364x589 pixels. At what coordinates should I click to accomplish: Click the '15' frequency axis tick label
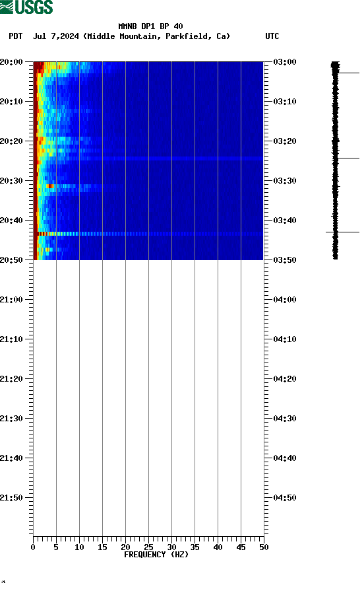(102, 547)
